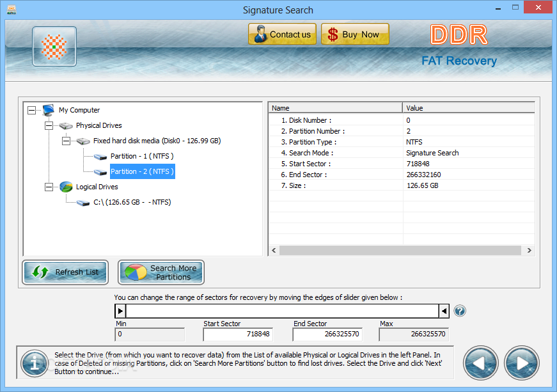The height and width of the screenshot is (392, 557).
Task: Select the '1. Disk Number :' row
Action: click(x=402, y=120)
